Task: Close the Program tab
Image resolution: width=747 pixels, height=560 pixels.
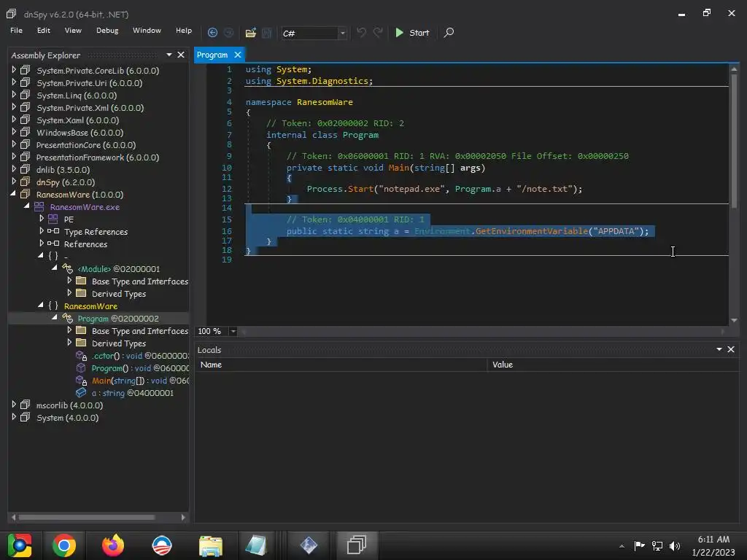Action: click(x=238, y=55)
